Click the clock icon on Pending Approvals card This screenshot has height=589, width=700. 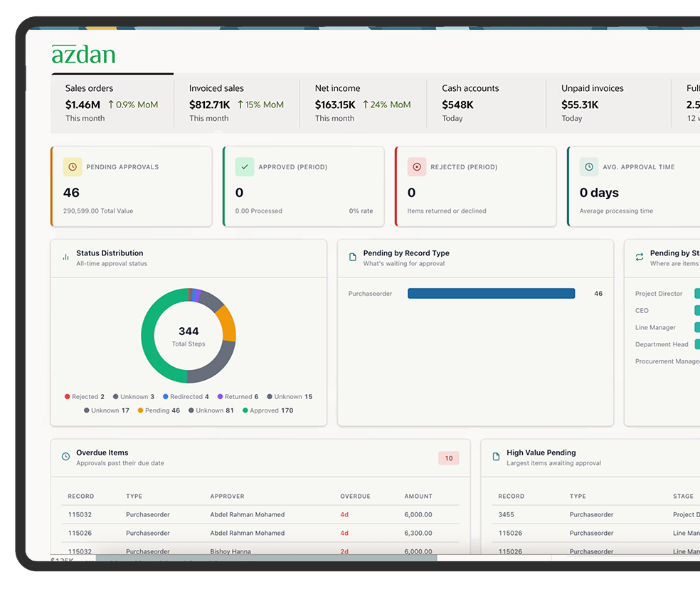click(x=72, y=167)
